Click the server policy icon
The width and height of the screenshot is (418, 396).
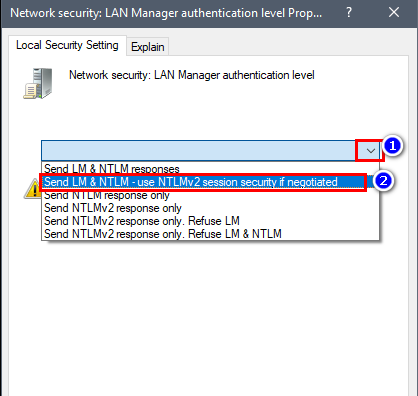point(38,83)
